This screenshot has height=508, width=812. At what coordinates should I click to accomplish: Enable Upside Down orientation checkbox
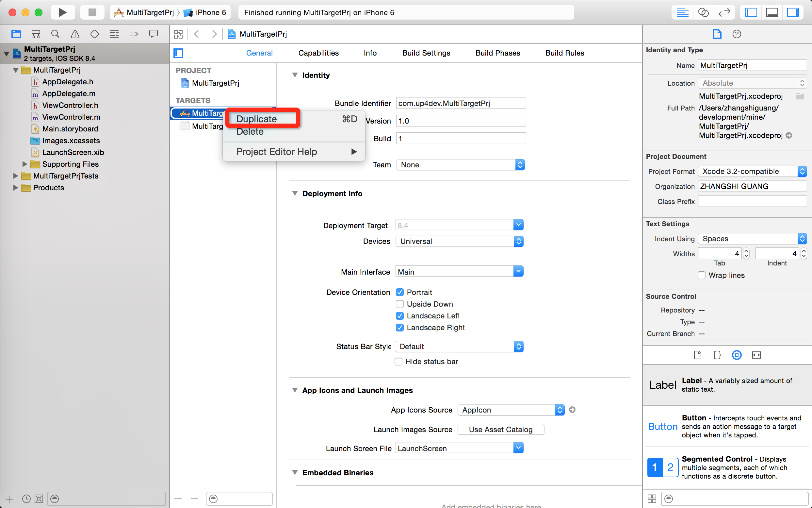tap(399, 304)
